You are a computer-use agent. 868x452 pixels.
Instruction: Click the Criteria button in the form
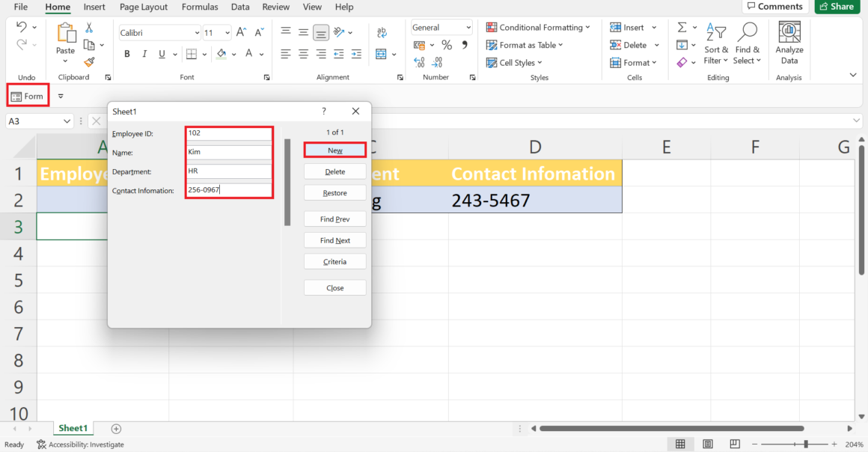334,260
